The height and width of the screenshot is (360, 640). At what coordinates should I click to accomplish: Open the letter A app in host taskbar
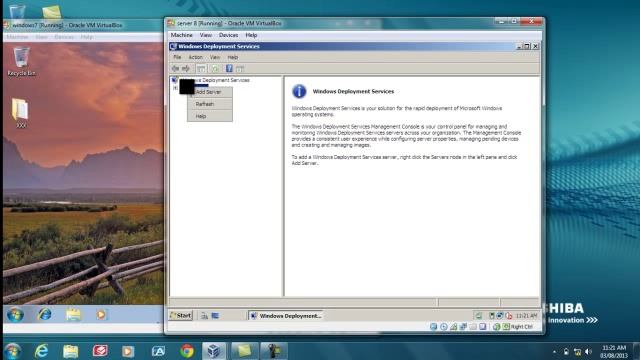[x=158, y=351]
